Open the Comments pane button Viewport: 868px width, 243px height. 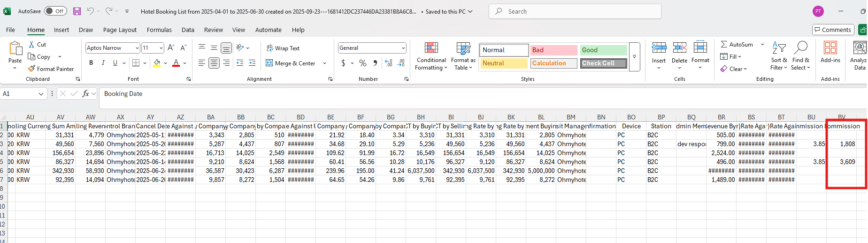[x=832, y=30]
